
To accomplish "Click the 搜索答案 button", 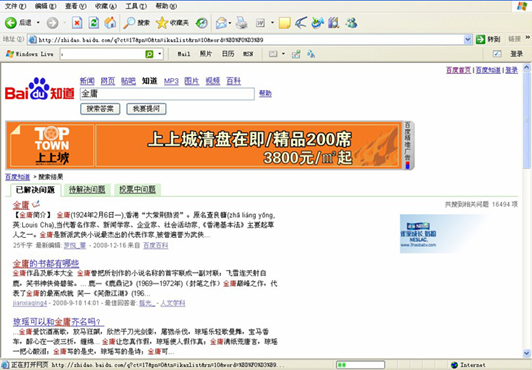I will (100, 109).
